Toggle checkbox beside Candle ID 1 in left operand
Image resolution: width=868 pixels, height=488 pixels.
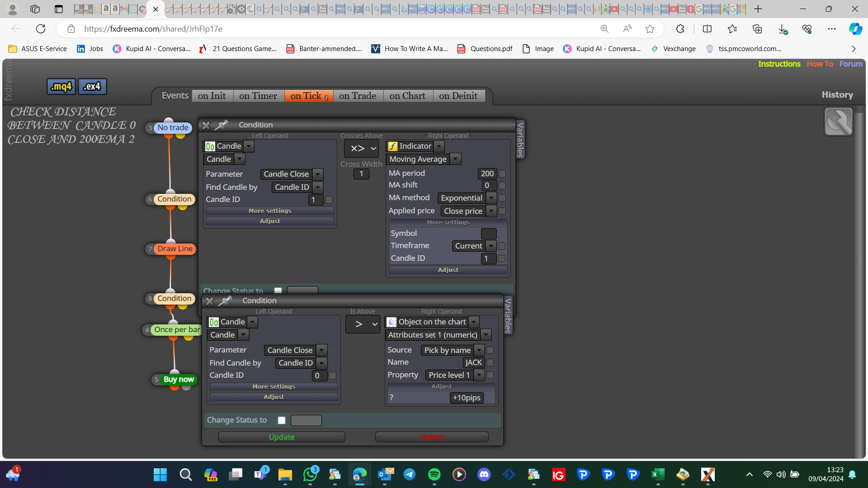[x=329, y=200]
